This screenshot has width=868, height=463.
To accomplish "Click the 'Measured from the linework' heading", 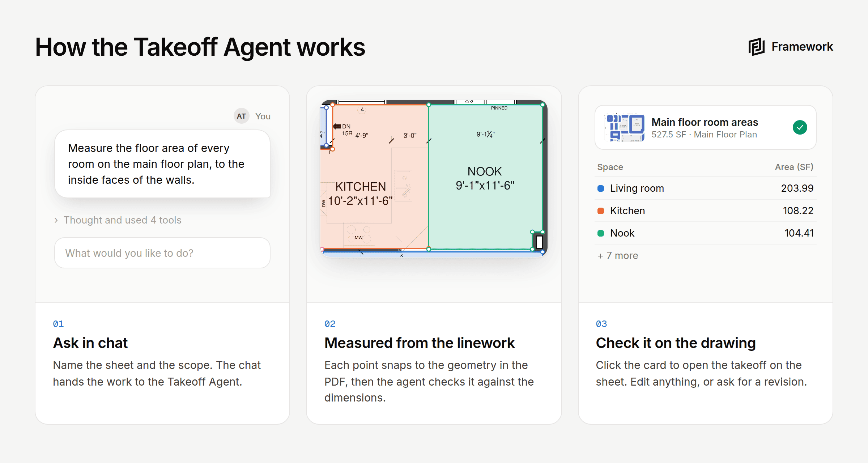I will 420,343.
